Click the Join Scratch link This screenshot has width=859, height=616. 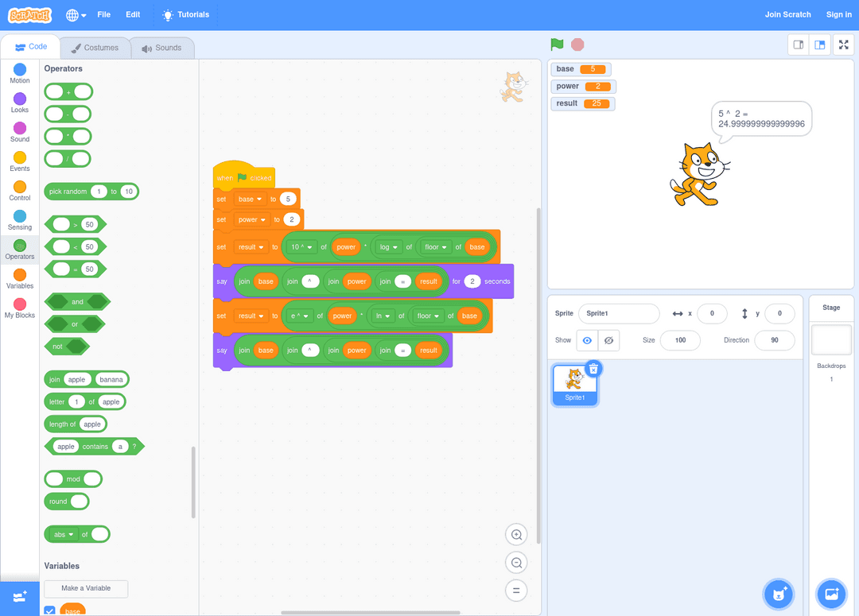pos(787,15)
